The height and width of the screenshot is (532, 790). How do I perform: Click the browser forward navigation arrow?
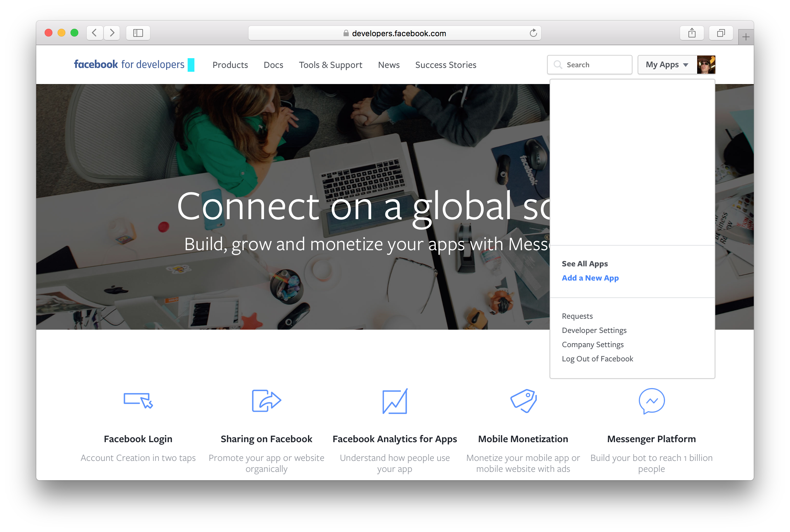pos(112,33)
